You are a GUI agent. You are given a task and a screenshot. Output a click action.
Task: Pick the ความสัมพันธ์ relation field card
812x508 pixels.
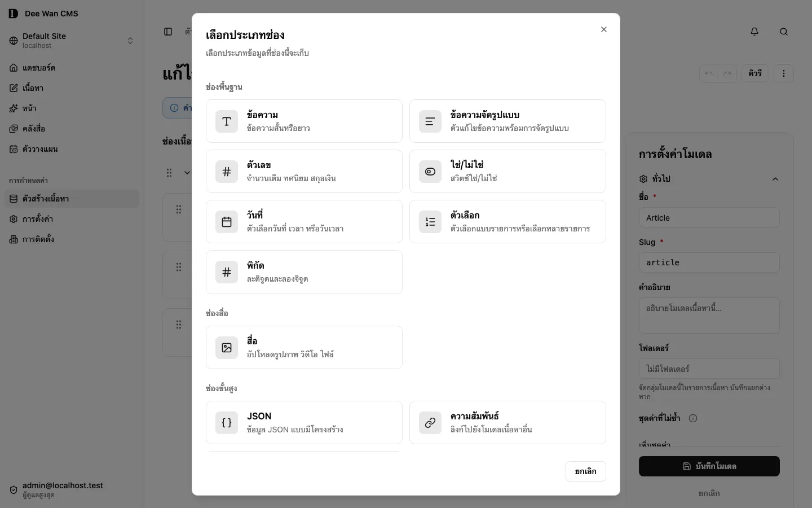pyautogui.click(x=507, y=423)
